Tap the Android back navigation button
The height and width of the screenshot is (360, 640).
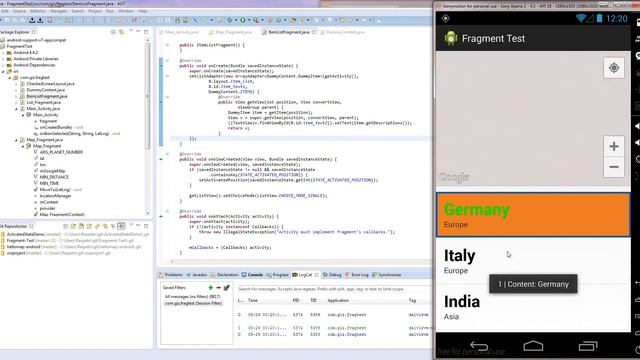[x=479, y=346]
